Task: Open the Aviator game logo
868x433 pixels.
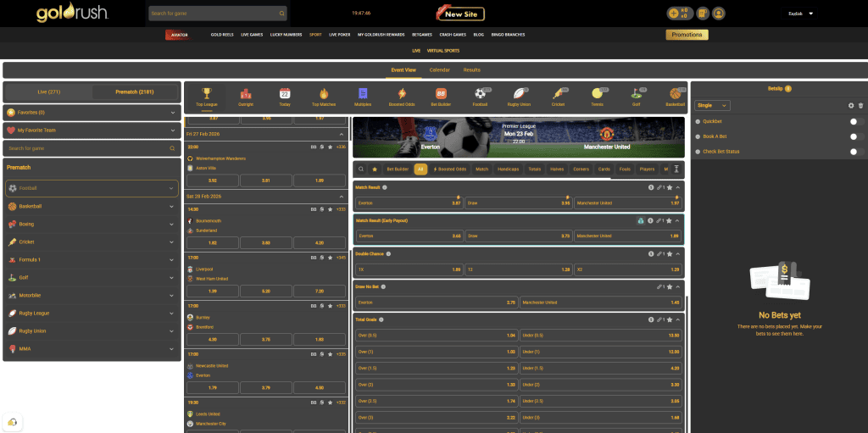Action: (178, 35)
